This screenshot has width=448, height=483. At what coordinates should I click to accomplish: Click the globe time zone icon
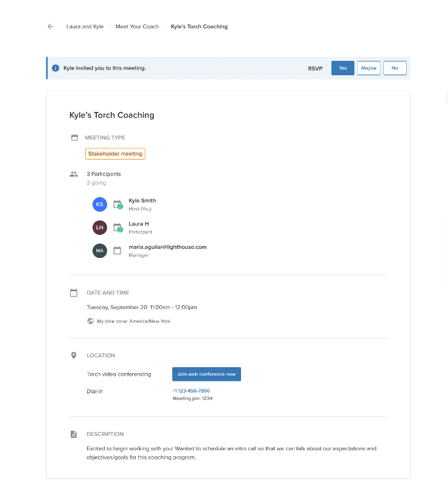point(90,321)
